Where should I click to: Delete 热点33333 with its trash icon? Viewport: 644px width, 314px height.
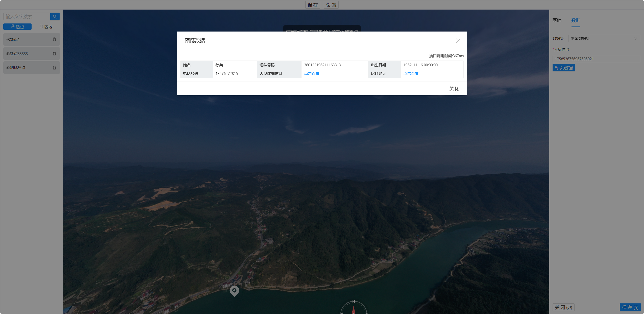click(x=54, y=53)
